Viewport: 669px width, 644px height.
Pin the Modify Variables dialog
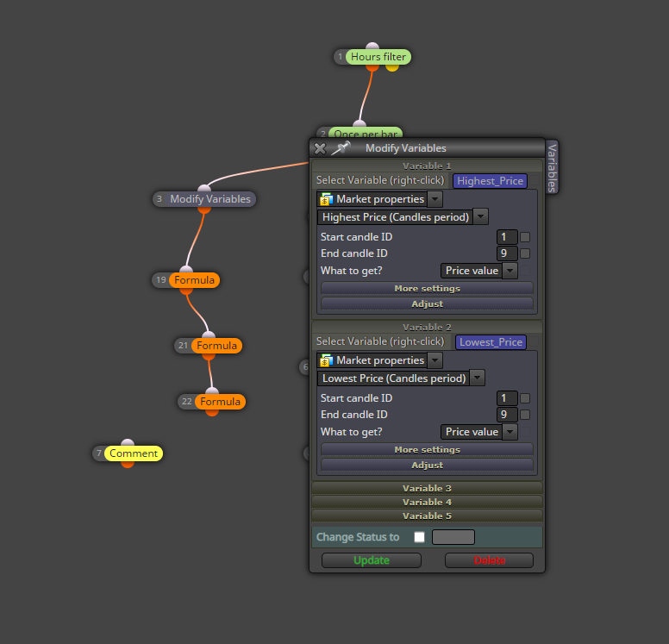(341, 148)
